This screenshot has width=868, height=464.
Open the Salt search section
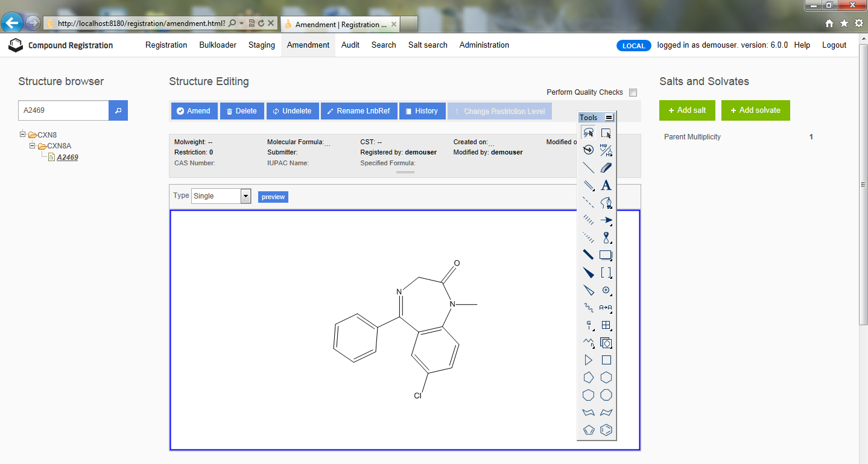coord(427,45)
